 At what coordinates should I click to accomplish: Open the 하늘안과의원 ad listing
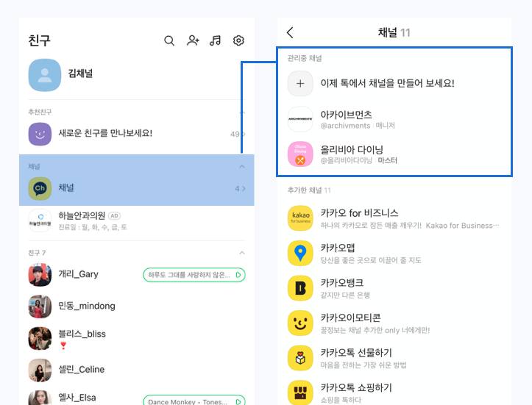coord(136,221)
